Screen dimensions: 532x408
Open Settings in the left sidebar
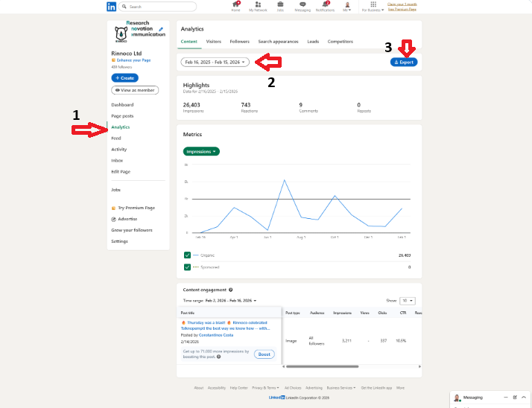(x=119, y=241)
